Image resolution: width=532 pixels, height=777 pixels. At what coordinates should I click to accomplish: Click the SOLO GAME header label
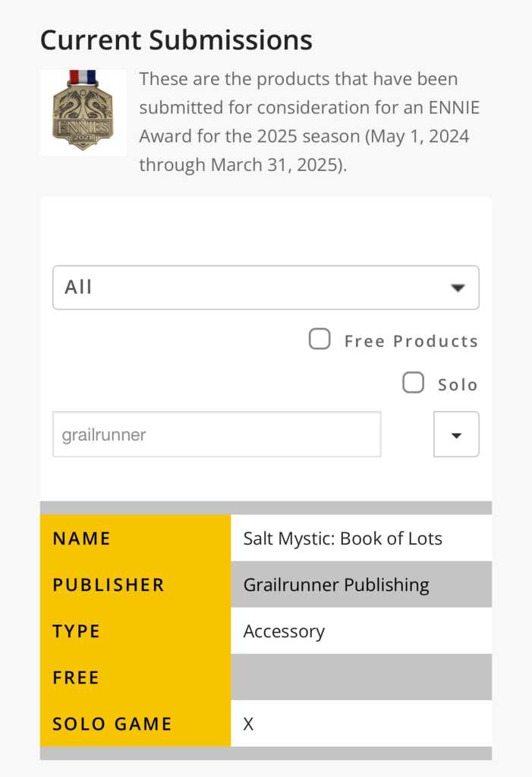pyautogui.click(x=112, y=724)
